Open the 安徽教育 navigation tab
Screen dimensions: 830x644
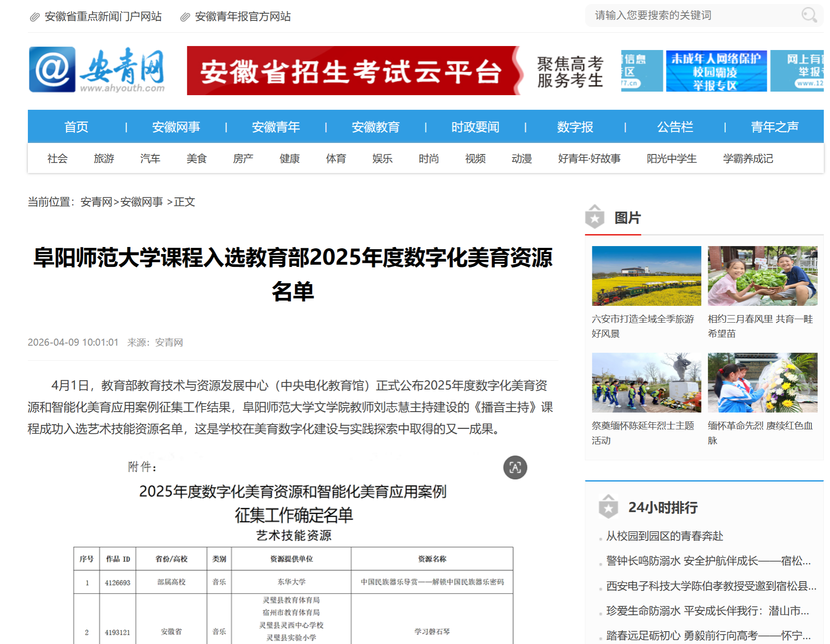tap(375, 127)
